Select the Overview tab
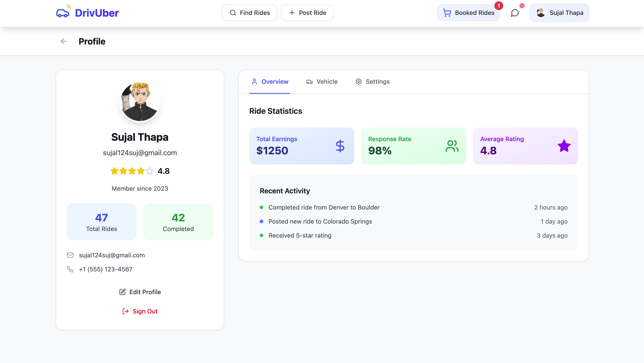 (270, 82)
